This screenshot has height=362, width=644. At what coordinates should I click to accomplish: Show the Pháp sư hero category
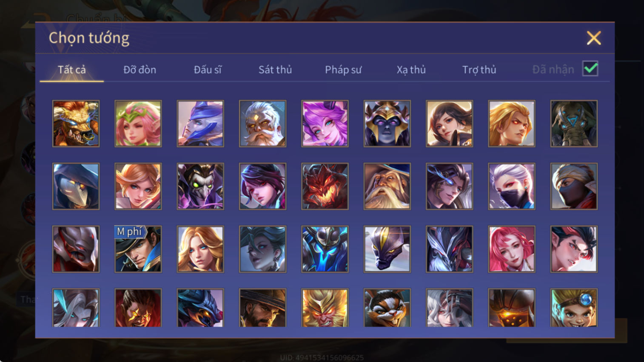[x=343, y=70]
